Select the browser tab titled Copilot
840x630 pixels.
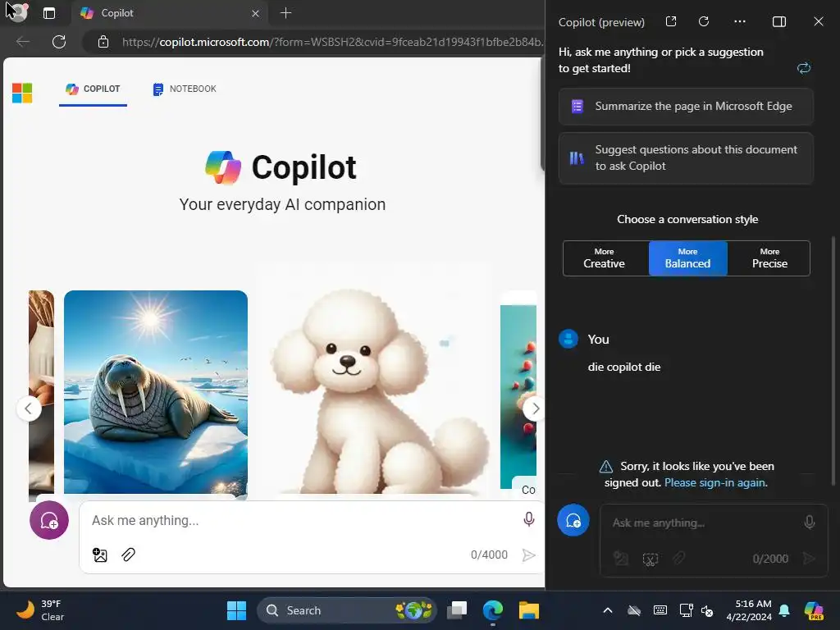tap(169, 13)
